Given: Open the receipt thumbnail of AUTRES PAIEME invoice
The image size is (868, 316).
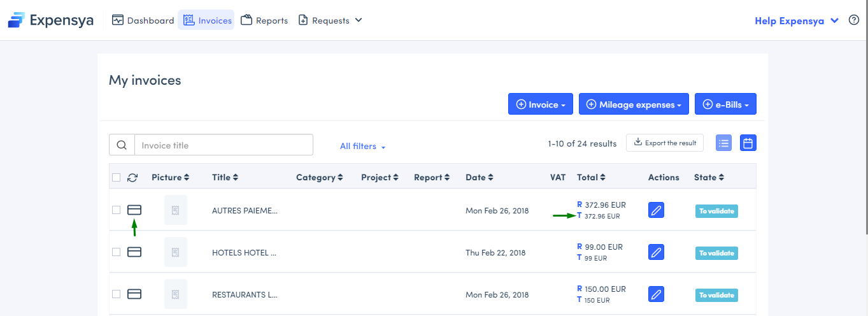Looking at the screenshot, I should pyautogui.click(x=176, y=210).
